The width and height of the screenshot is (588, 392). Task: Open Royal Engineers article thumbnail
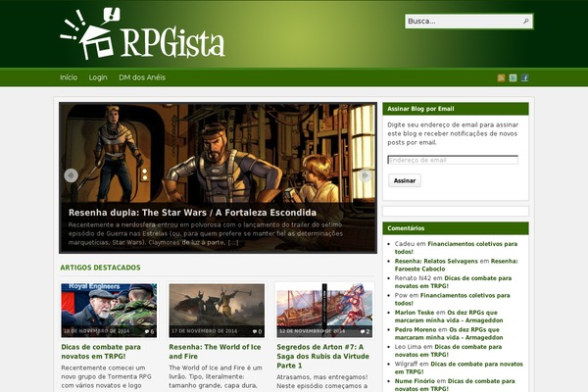click(109, 311)
